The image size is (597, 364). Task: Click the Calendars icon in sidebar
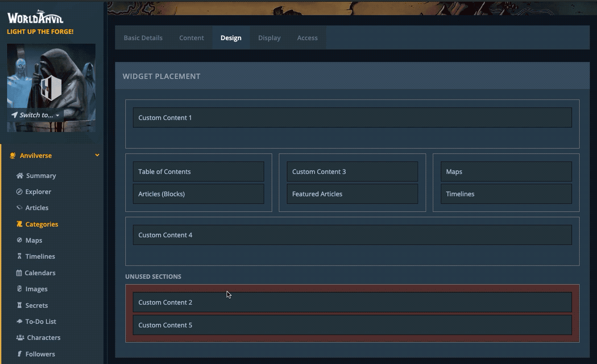pyautogui.click(x=19, y=273)
